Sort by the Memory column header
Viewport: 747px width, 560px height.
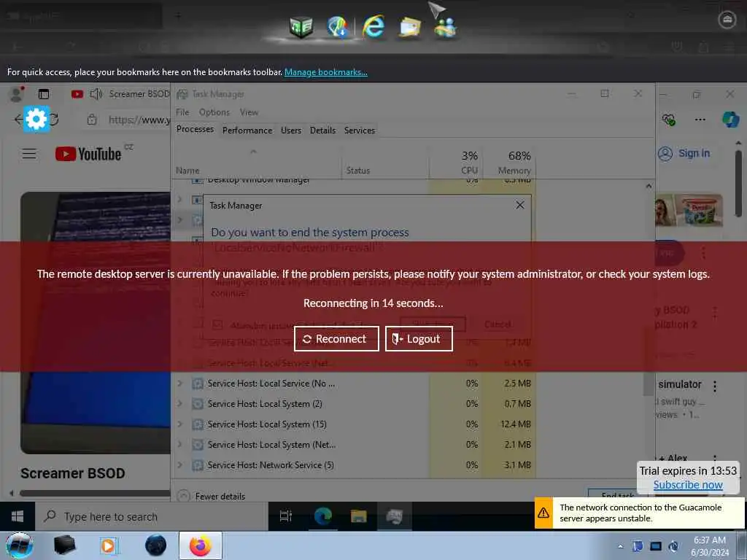pyautogui.click(x=508, y=162)
